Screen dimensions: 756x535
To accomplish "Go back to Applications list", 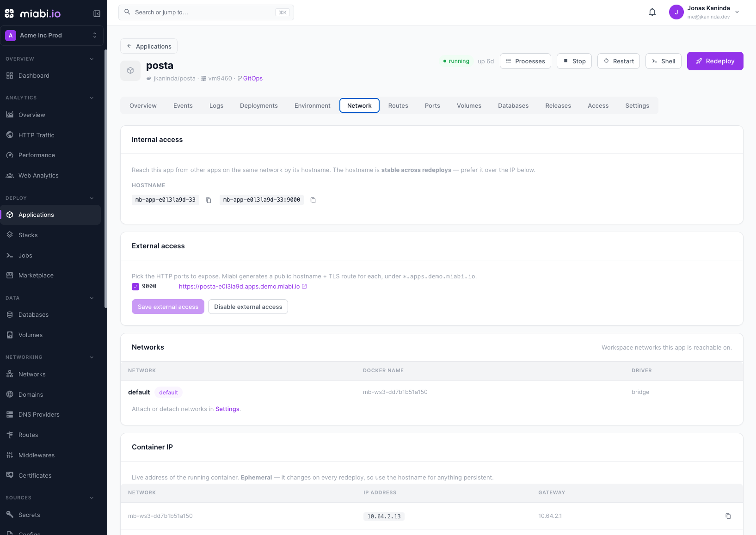I will pyautogui.click(x=149, y=46).
